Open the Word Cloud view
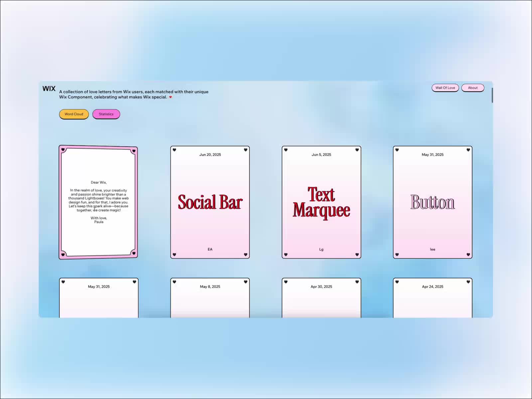Image resolution: width=532 pixels, height=399 pixels. tap(74, 114)
